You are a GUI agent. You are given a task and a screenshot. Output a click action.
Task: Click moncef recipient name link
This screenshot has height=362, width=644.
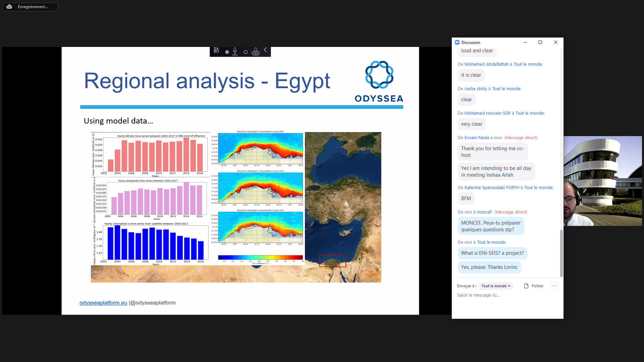[484, 212]
